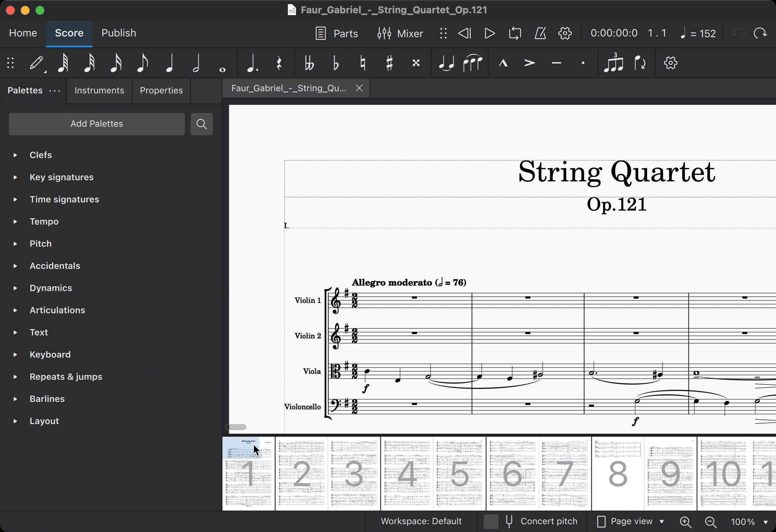Select the flip direction tool
The width and height of the screenshot is (776, 532).
point(640,63)
